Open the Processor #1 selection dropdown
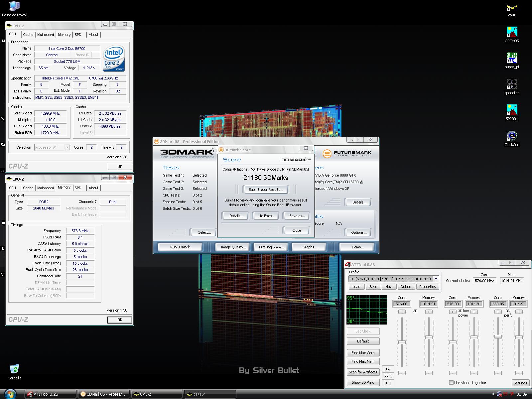Viewport: 532px width, 399px height. [x=67, y=147]
